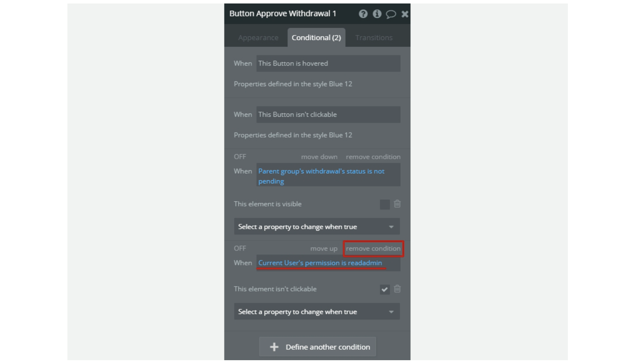Viewport: 636px width, 364px height.
Task: Open the last 'Select a property to change' dropdown
Action: click(x=317, y=312)
